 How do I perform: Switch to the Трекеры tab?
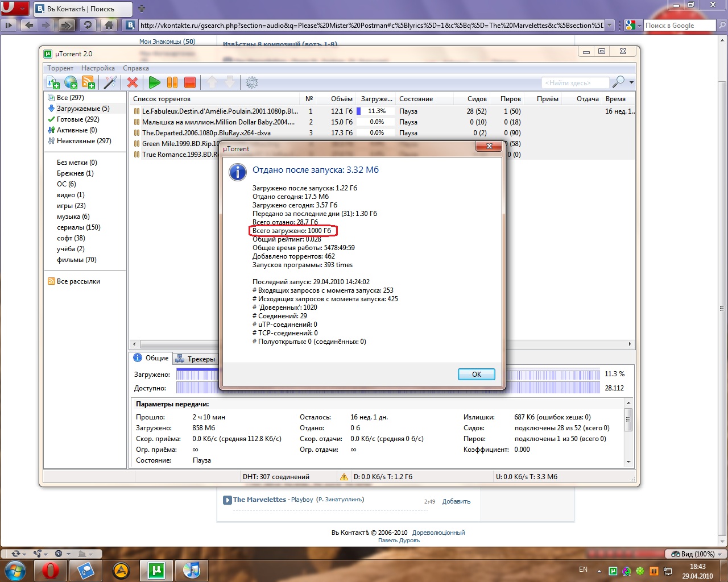pyautogui.click(x=196, y=359)
